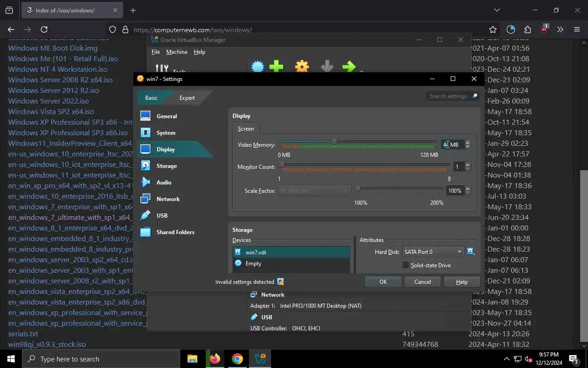Click the green Add icon in VirtualBox Manager
Image resolution: width=588 pixels, height=368 pixels.
pos(276,67)
